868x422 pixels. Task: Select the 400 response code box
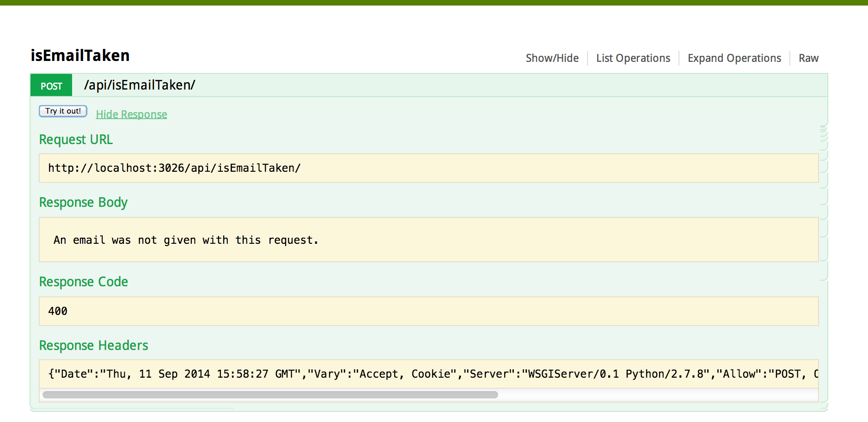[x=58, y=311]
